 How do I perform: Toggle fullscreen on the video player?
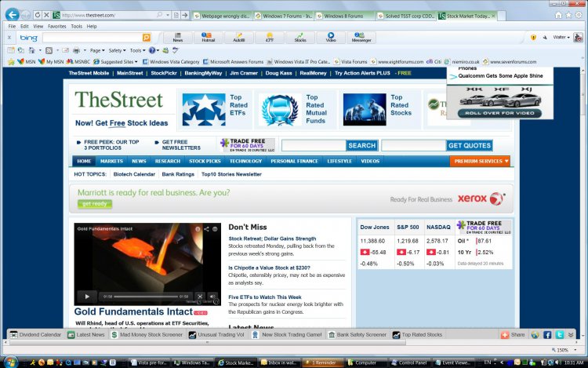(x=200, y=297)
